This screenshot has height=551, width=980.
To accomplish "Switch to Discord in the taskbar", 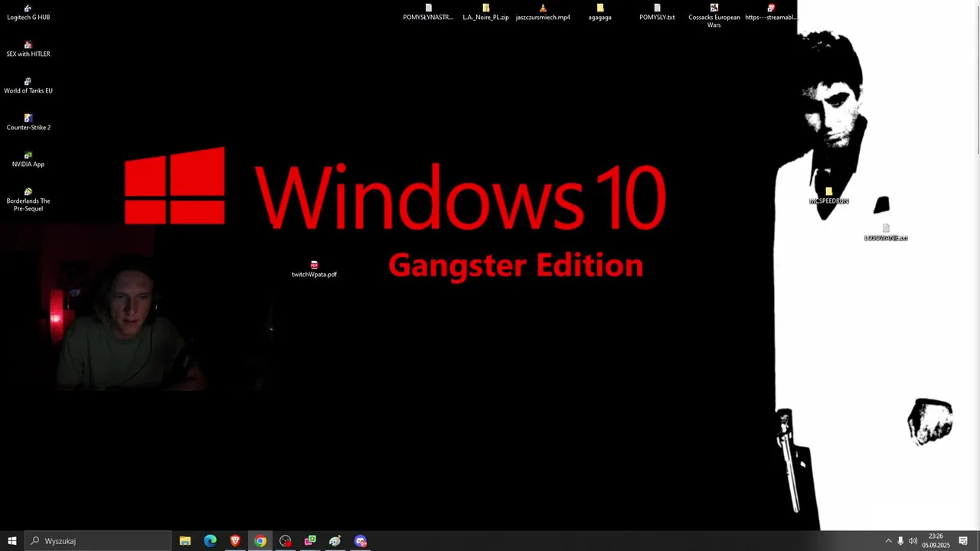I will 361,541.
